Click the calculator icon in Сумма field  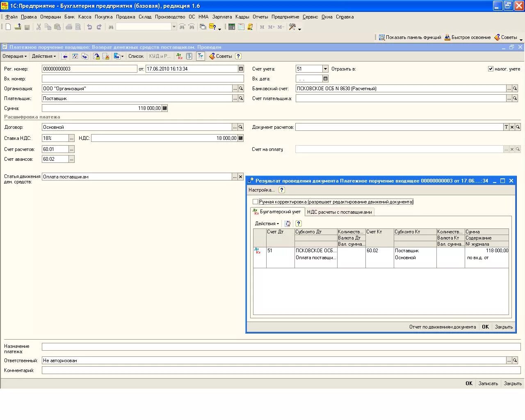pos(164,108)
